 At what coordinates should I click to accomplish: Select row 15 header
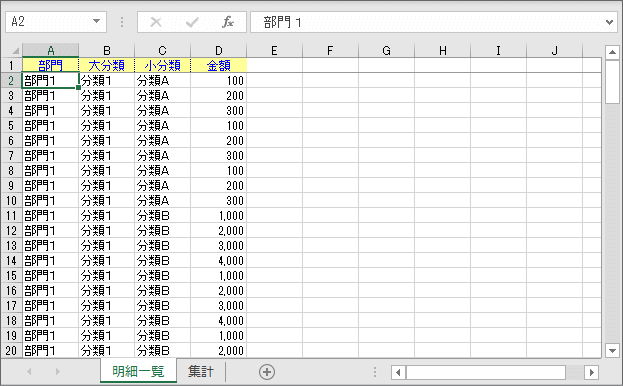pos(11,276)
